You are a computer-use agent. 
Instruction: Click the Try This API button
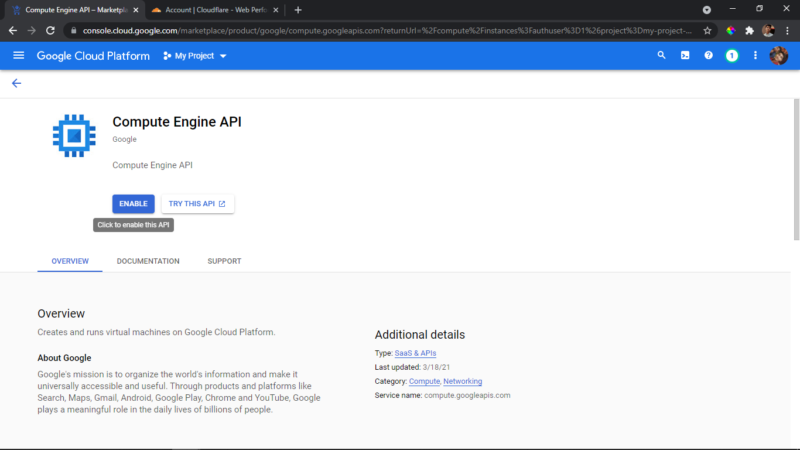coord(197,204)
